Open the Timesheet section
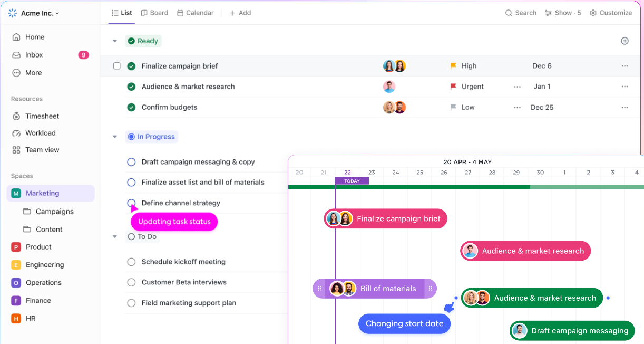The image size is (644, 344). [x=41, y=116]
